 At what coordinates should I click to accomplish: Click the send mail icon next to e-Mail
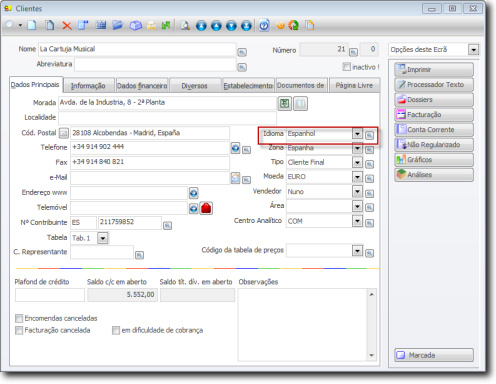click(235, 178)
